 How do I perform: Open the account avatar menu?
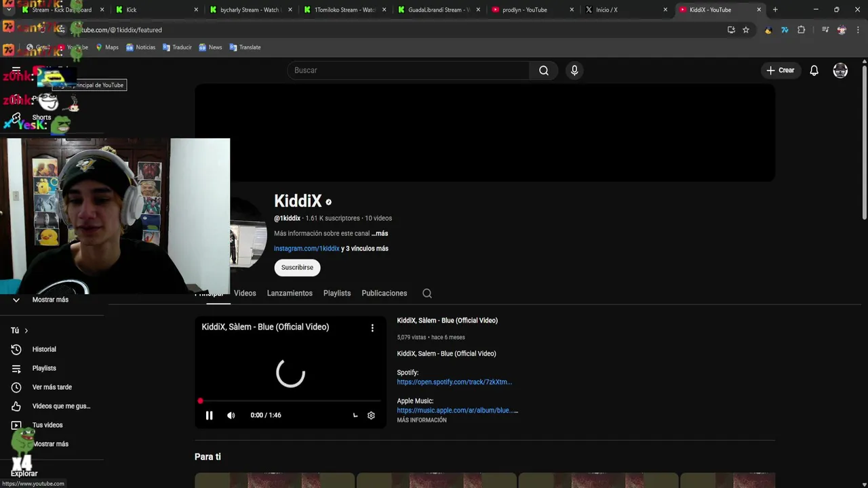(x=840, y=70)
